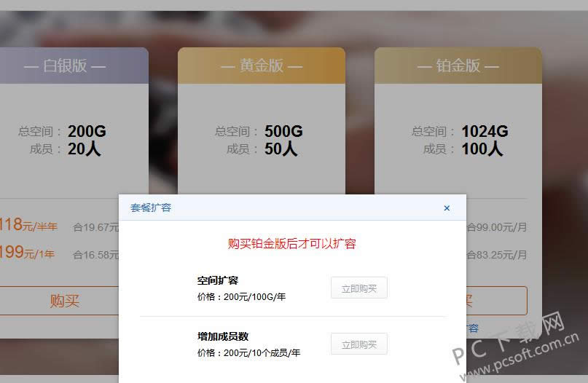588x383 pixels.
Task: Click the 空间扩容 heading
Action: point(217,280)
